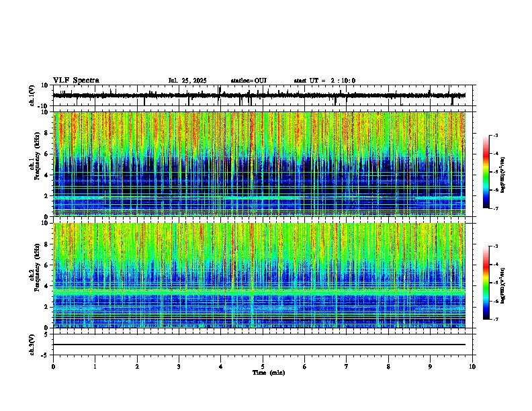Click the date label 'Jul. 25, 2025'
Screen dimensions: 532x411
pos(187,81)
